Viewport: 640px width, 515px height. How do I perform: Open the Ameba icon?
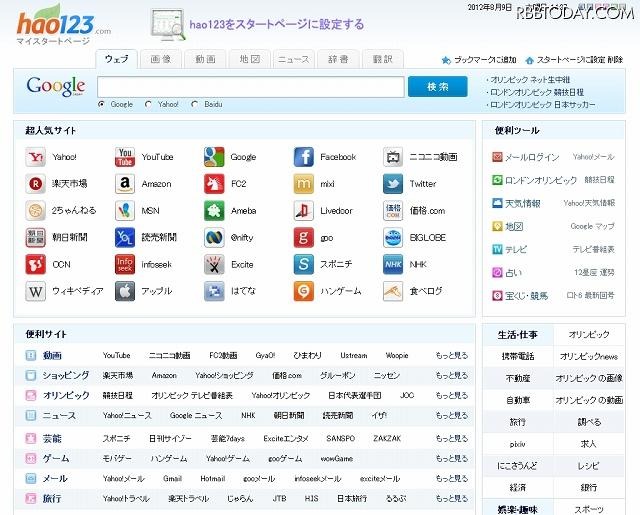(x=214, y=211)
